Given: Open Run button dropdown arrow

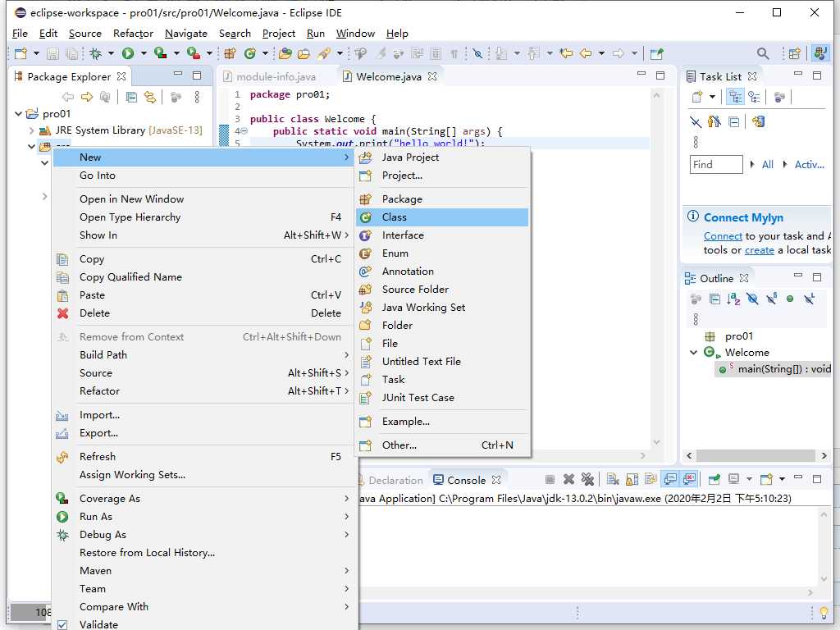Looking at the screenshot, I should click(x=144, y=53).
